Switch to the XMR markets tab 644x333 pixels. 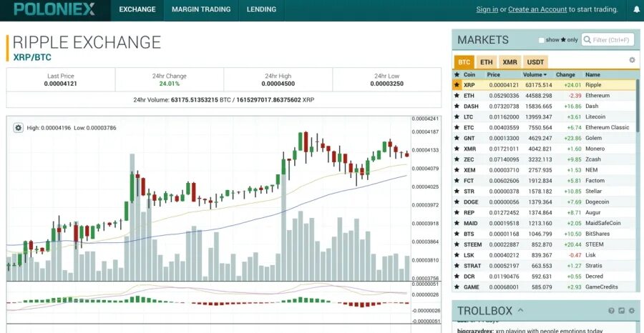click(x=510, y=62)
